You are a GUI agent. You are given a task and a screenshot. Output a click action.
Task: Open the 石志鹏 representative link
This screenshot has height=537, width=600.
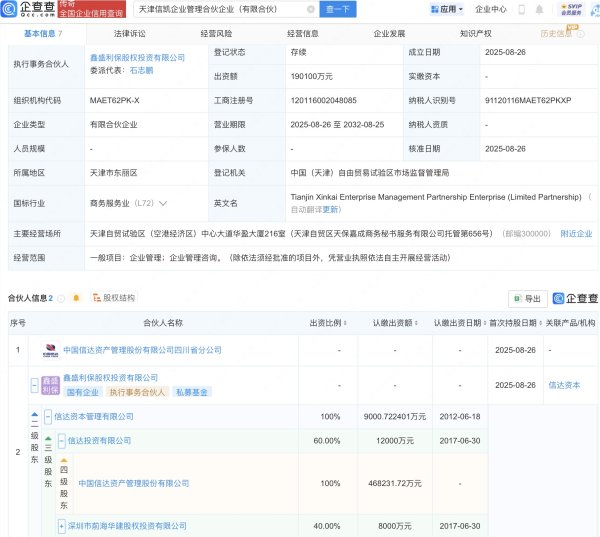[x=148, y=71]
